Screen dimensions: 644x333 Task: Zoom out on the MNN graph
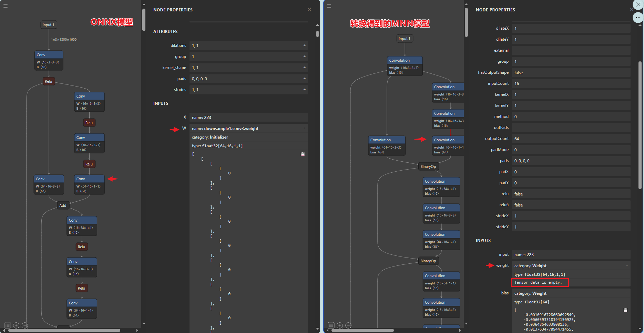[348, 325]
